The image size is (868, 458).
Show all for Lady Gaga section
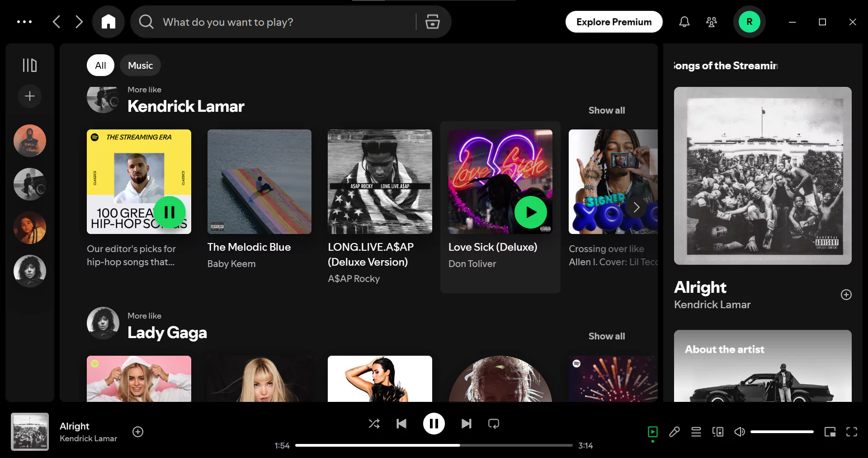click(607, 336)
